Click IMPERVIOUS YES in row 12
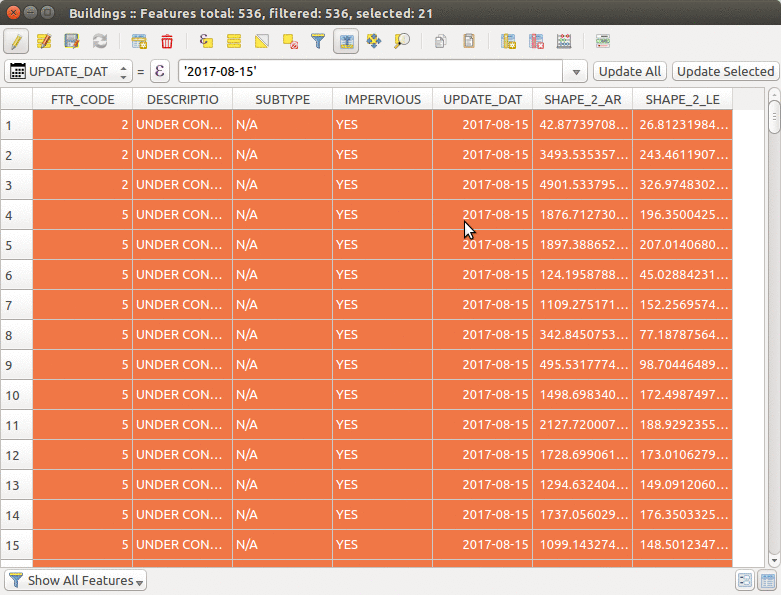 (x=383, y=455)
